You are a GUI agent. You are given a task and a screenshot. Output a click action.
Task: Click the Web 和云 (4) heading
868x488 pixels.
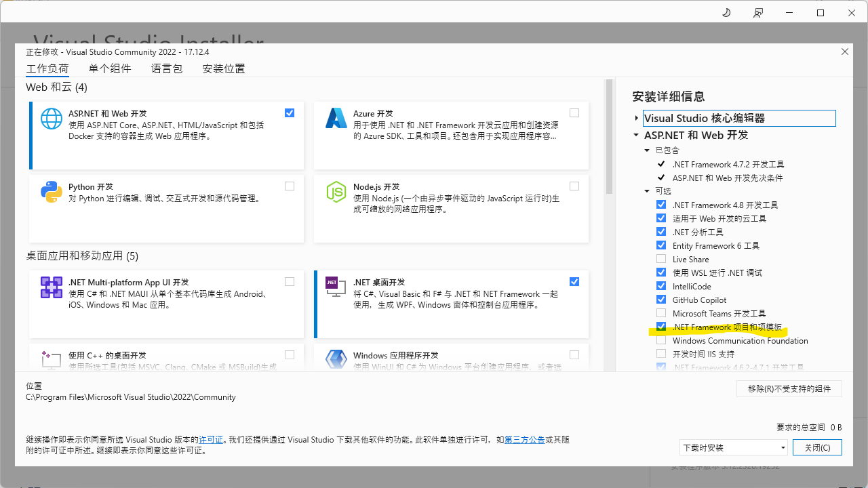[x=57, y=87]
